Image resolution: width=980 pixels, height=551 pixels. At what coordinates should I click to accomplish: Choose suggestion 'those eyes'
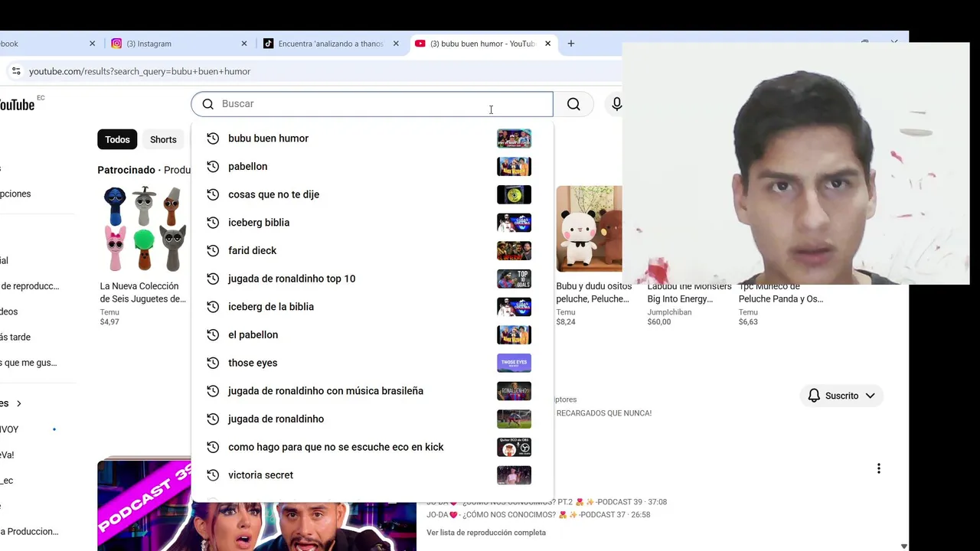372,363
